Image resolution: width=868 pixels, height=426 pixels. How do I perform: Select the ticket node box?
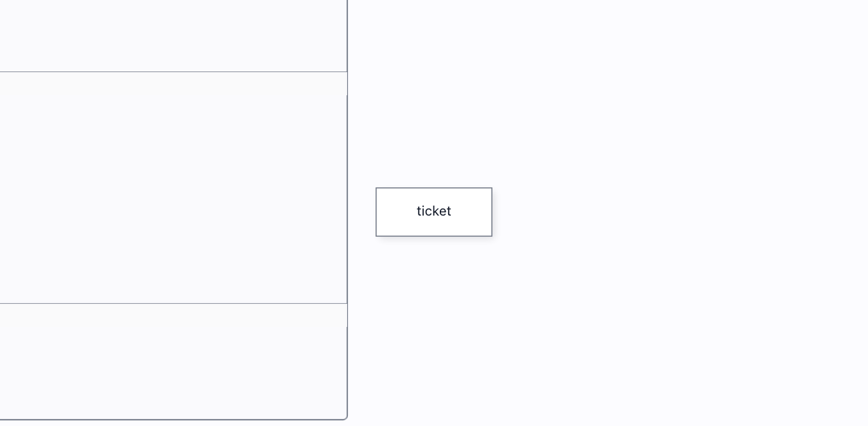pos(434,212)
